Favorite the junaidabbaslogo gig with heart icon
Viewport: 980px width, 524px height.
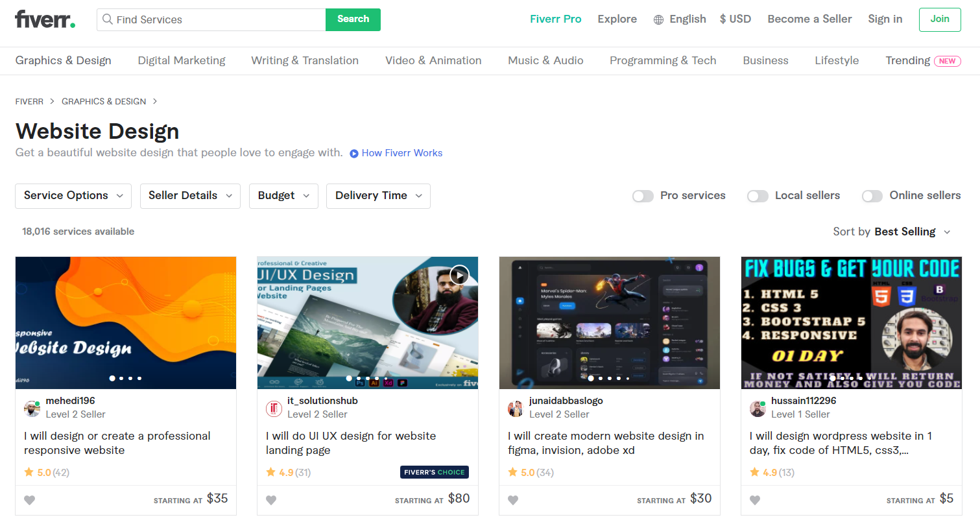click(x=513, y=500)
